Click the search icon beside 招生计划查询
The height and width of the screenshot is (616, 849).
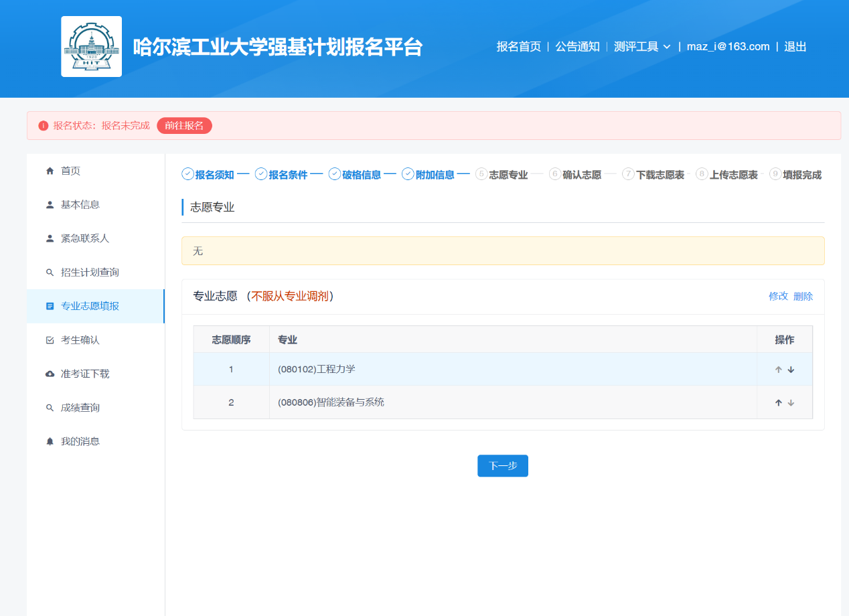click(50, 273)
